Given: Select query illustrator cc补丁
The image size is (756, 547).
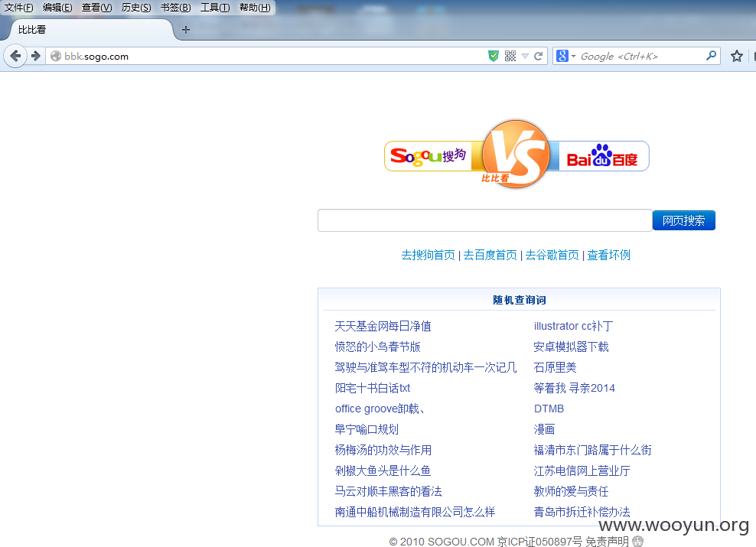Looking at the screenshot, I should tap(573, 326).
